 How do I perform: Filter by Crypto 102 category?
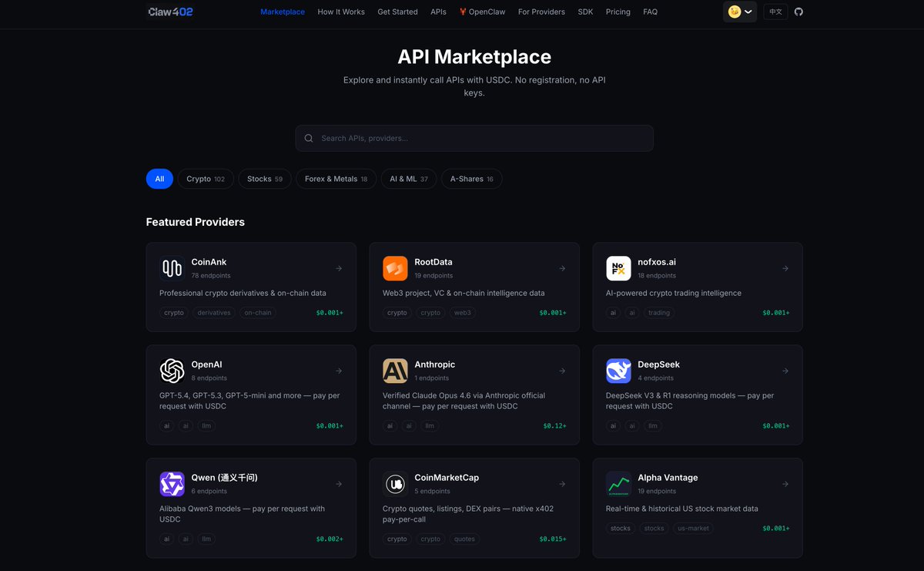click(206, 179)
